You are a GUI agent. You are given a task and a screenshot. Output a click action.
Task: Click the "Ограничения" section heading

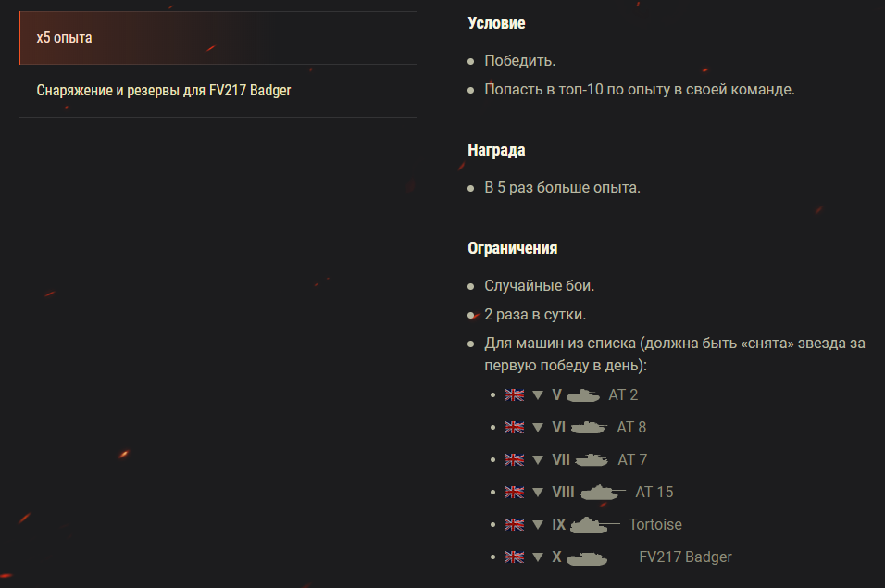click(x=513, y=248)
